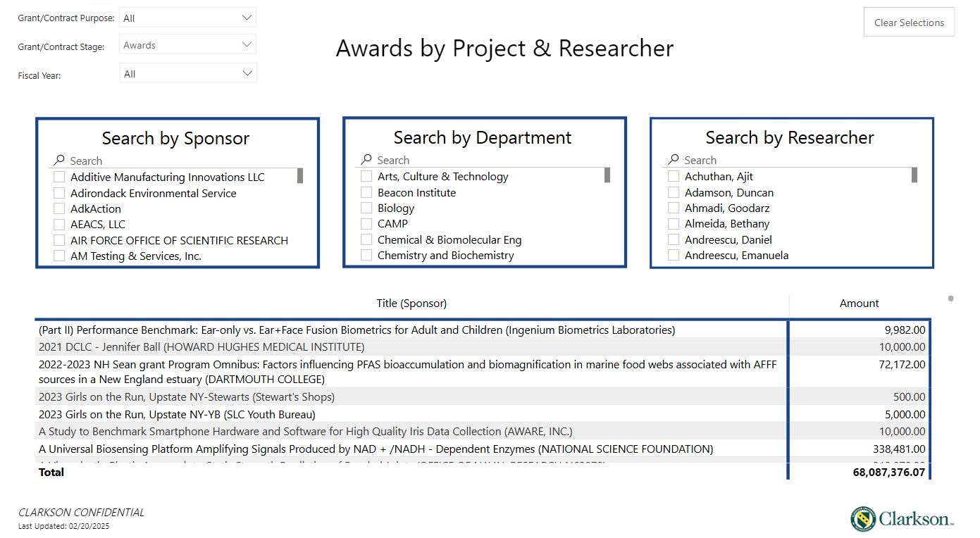This screenshot has height=538, width=980.
Task: Click the sponsor list scrollbar thumb
Action: tap(300, 175)
